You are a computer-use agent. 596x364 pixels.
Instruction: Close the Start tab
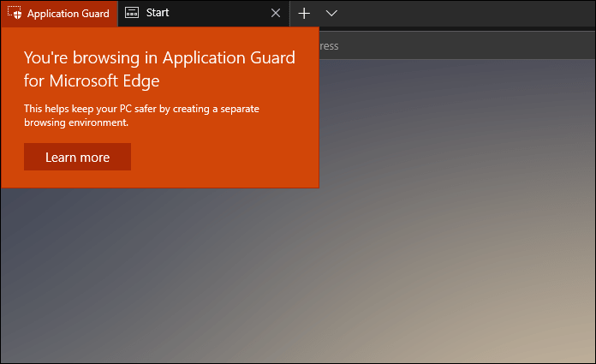(x=276, y=14)
